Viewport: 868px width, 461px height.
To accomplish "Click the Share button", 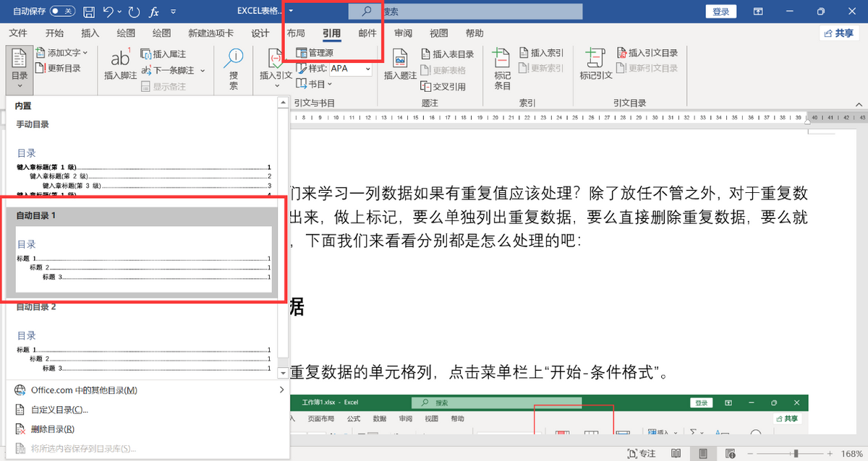I will [838, 33].
